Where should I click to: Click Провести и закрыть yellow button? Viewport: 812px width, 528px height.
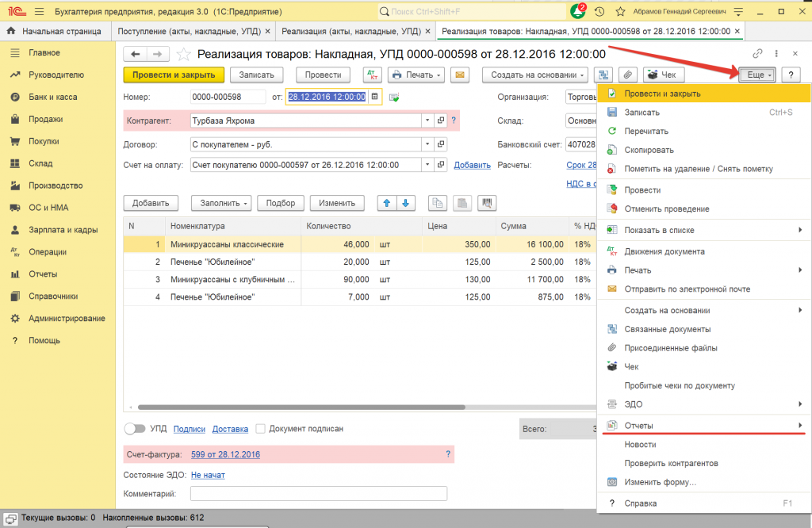(x=174, y=75)
